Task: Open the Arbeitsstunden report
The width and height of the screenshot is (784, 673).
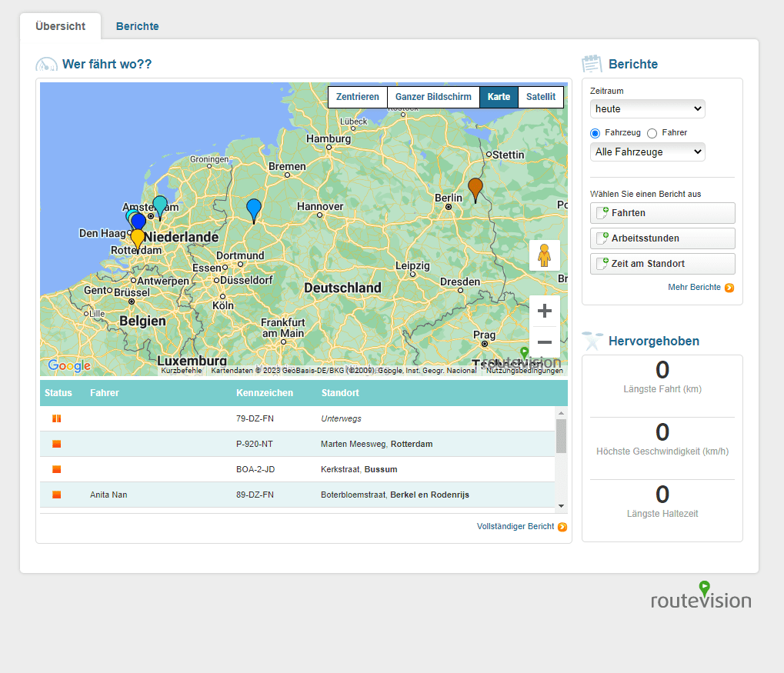Action: 662,238
